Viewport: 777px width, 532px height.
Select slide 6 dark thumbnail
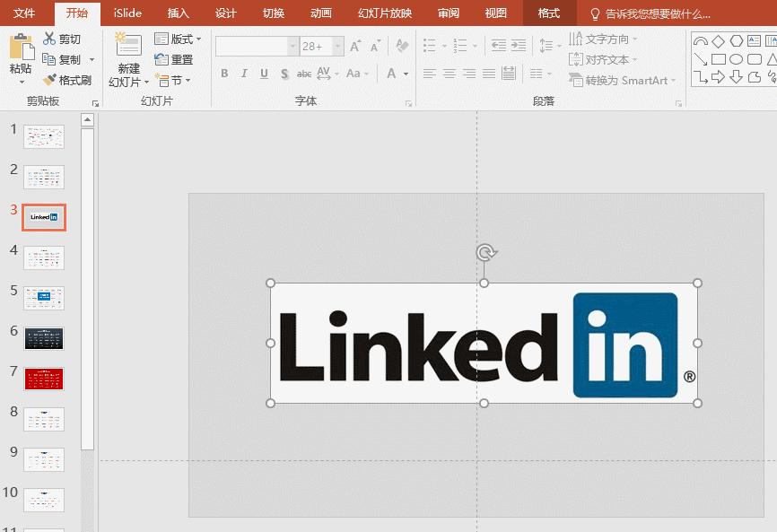coord(44,338)
